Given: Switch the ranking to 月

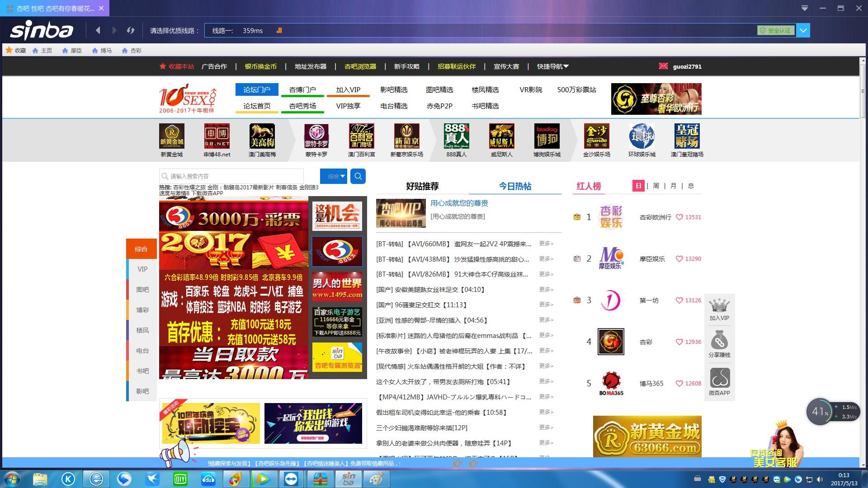Looking at the screenshot, I should click(673, 186).
